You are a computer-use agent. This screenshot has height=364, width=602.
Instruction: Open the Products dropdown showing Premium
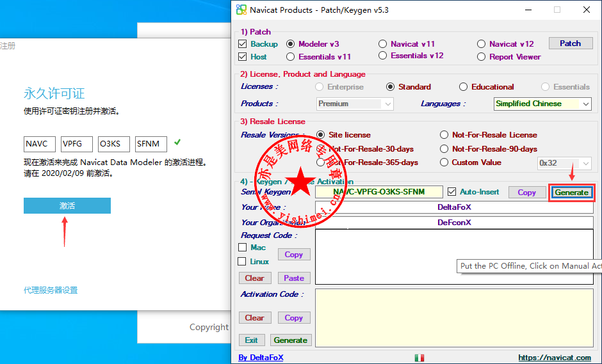(x=355, y=104)
